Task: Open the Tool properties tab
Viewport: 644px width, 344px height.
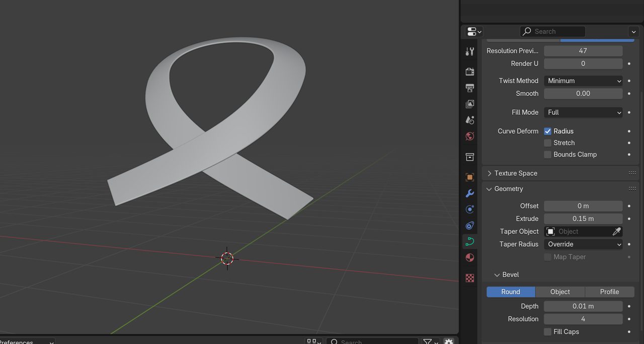Action: click(x=469, y=51)
